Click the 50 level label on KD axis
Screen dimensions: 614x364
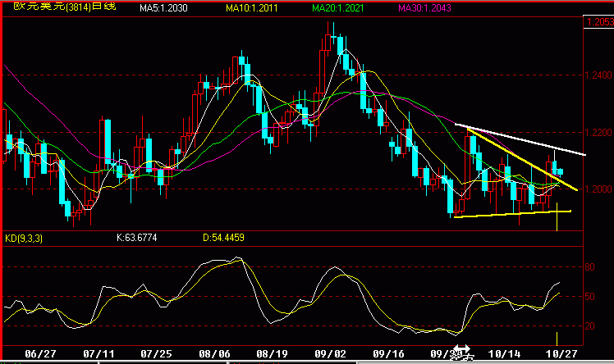(x=589, y=297)
